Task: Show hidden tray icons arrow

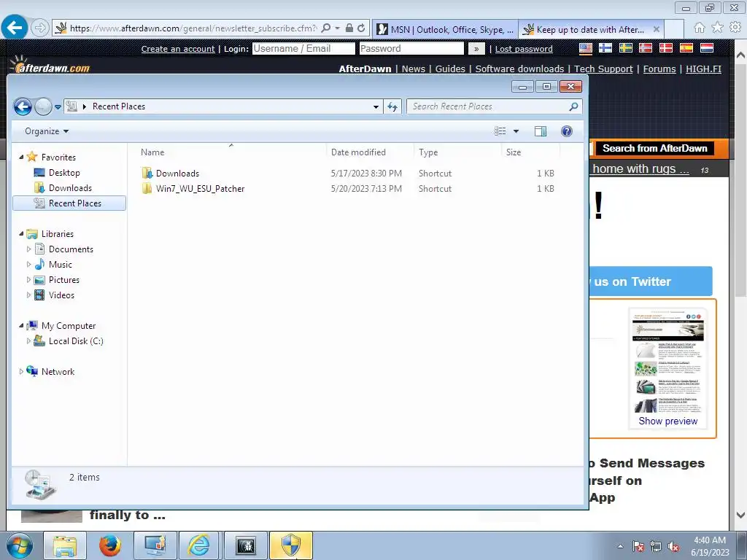Action: [620, 547]
